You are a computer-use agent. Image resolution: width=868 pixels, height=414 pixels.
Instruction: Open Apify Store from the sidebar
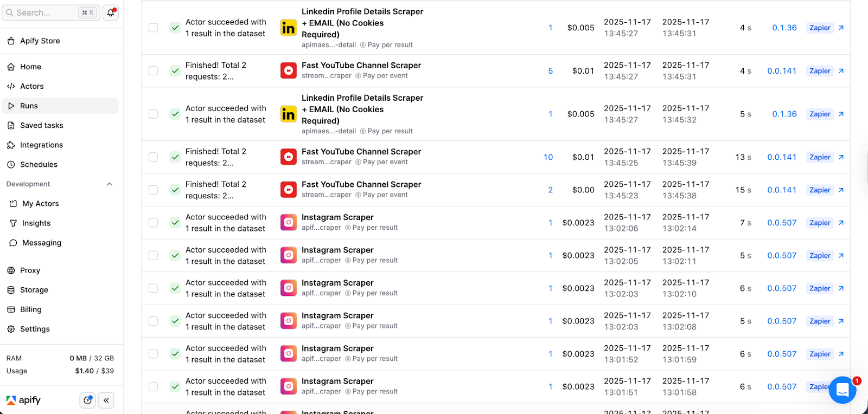tap(40, 41)
